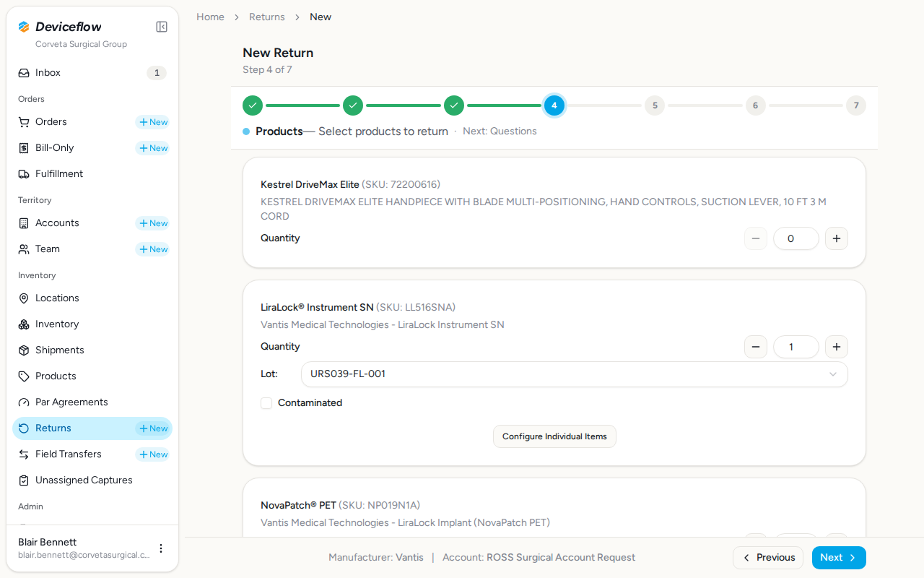Jump to completed step one marker
Screen dimensions: 924x578
(x=253, y=105)
